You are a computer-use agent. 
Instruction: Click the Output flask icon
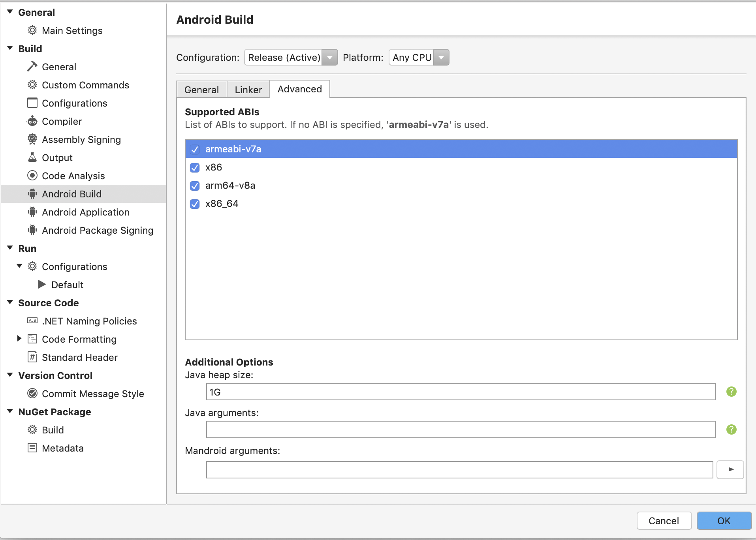[32, 157]
